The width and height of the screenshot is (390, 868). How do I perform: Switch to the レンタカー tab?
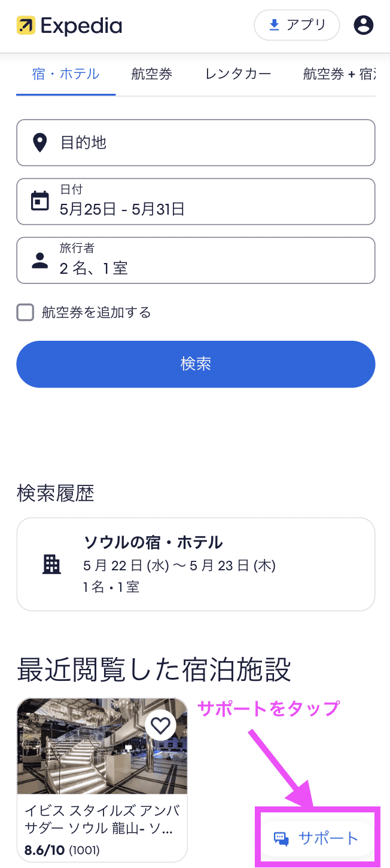(x=237, y=73)
